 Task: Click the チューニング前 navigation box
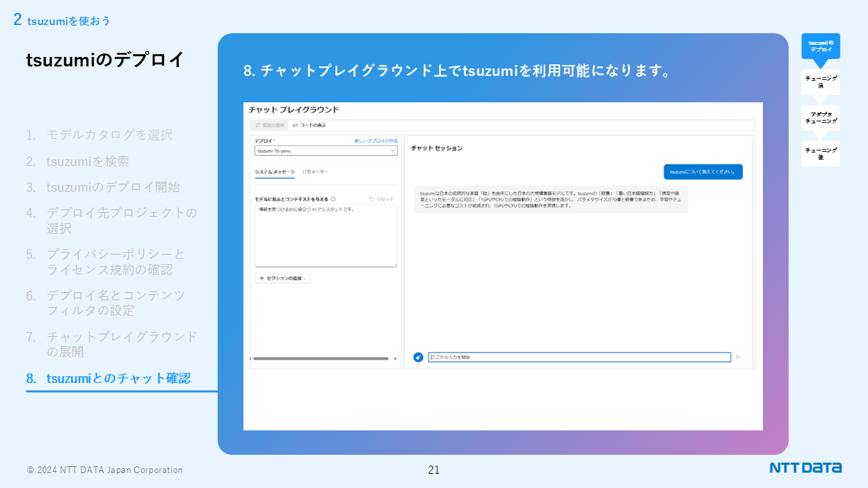pos(821,82)
